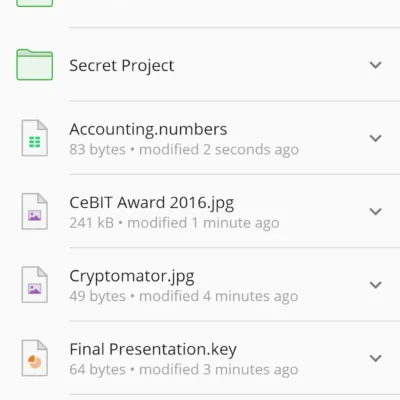400x400 pixels.
Task: Expand options chevron for Final Presentation.key
Action: point(376,358)
